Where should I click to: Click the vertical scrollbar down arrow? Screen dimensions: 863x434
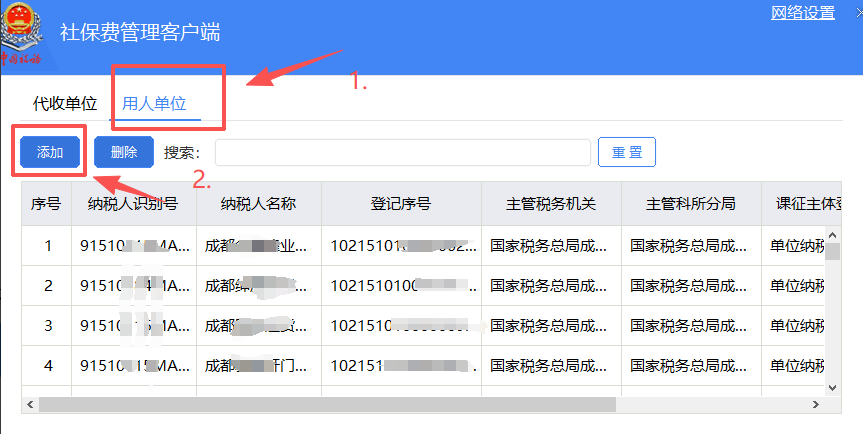[832, 387]
